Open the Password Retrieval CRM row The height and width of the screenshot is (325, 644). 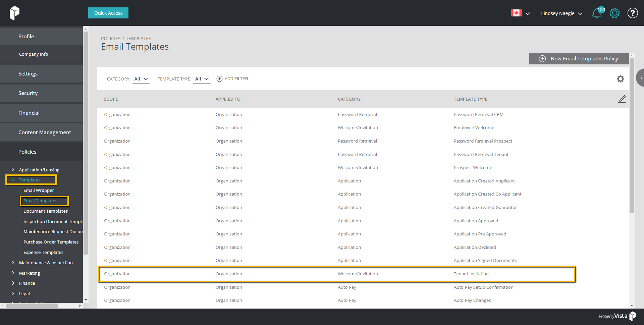pyautogui.click(x=363, y=114)
